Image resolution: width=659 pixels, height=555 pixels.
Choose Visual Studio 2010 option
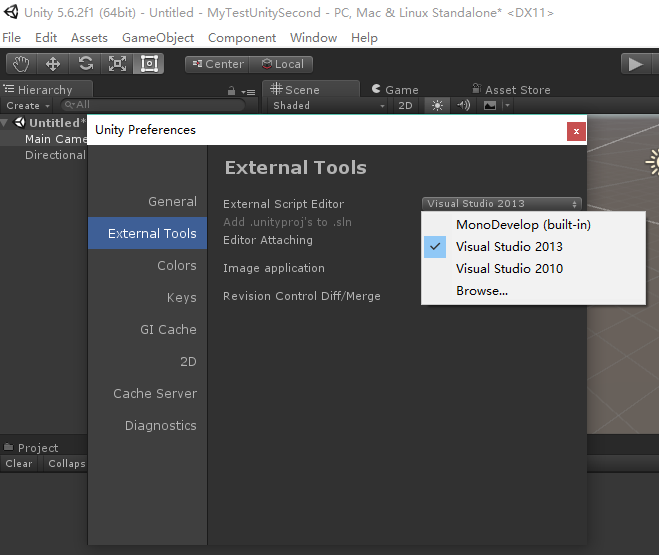pos(533,268)
